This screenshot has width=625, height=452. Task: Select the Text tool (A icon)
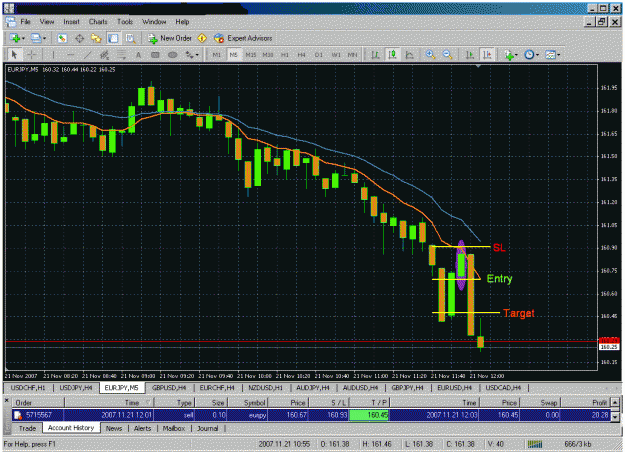point(138,55)
